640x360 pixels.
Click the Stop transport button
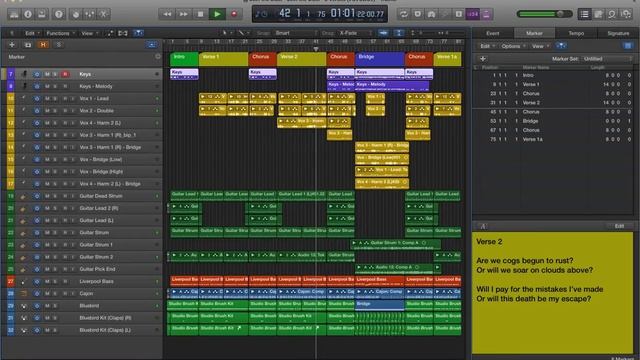pyautogui.click(x=200, y=14)
